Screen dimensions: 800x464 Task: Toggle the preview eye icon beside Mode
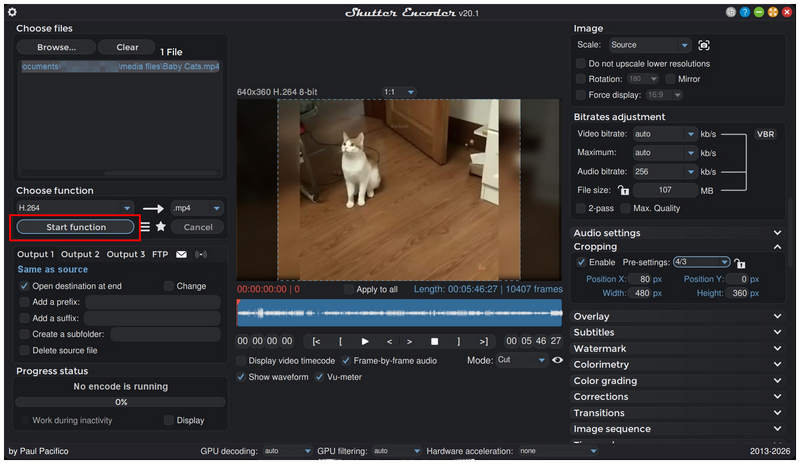click(x=558, y=360)
